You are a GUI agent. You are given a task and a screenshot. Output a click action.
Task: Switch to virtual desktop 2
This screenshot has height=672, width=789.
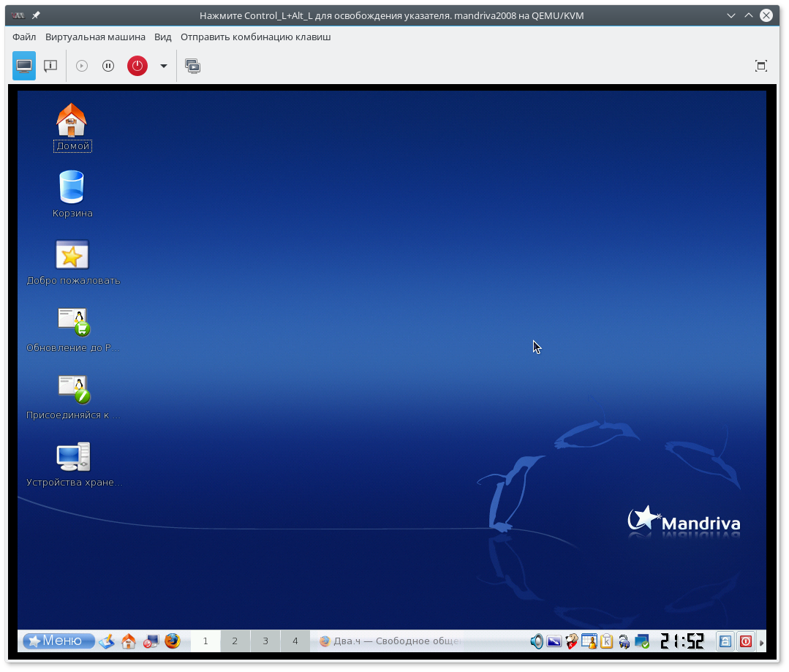coord(235,641)
